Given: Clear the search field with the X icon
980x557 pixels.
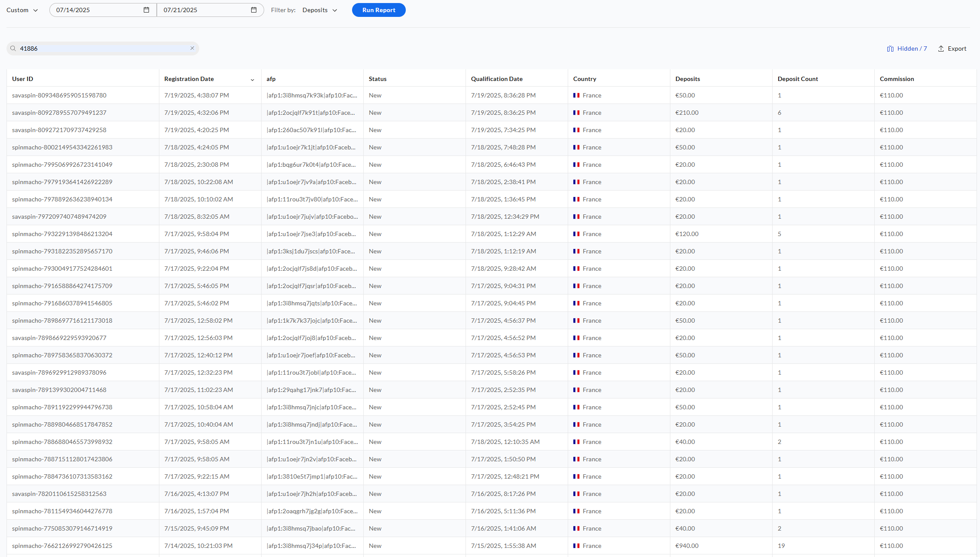Looking at the screenshot, I should point(192,48).
